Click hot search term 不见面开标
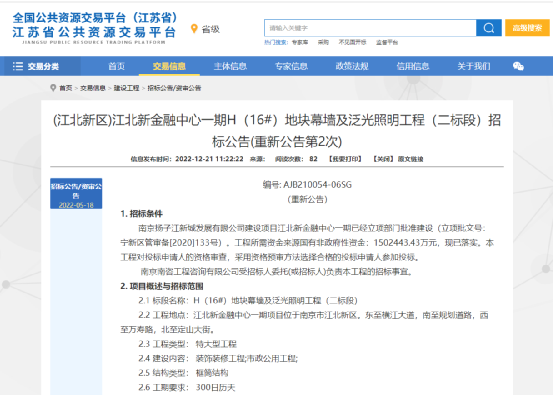The height and width of the screenshot is (395, 553). point(352,42)
